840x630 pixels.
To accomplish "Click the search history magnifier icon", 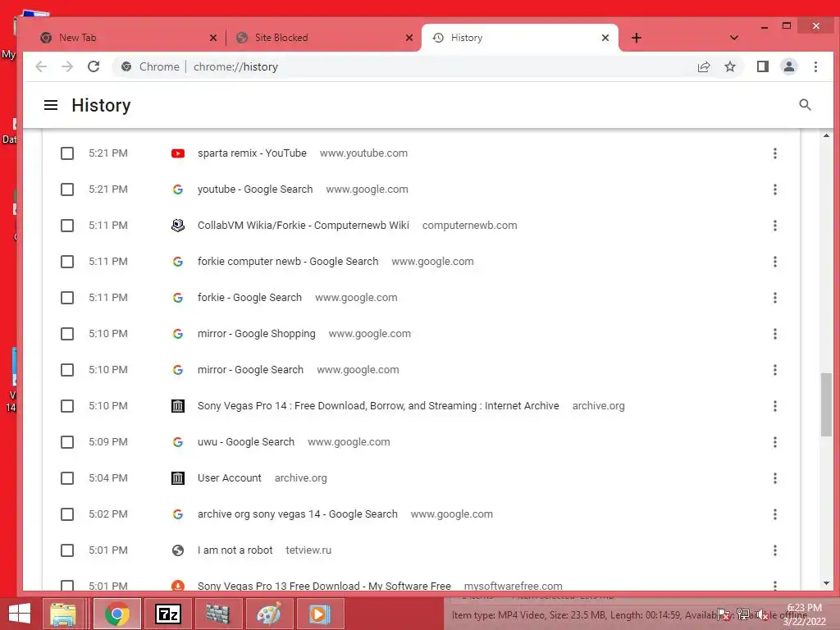I will click(x=805, y=105).
